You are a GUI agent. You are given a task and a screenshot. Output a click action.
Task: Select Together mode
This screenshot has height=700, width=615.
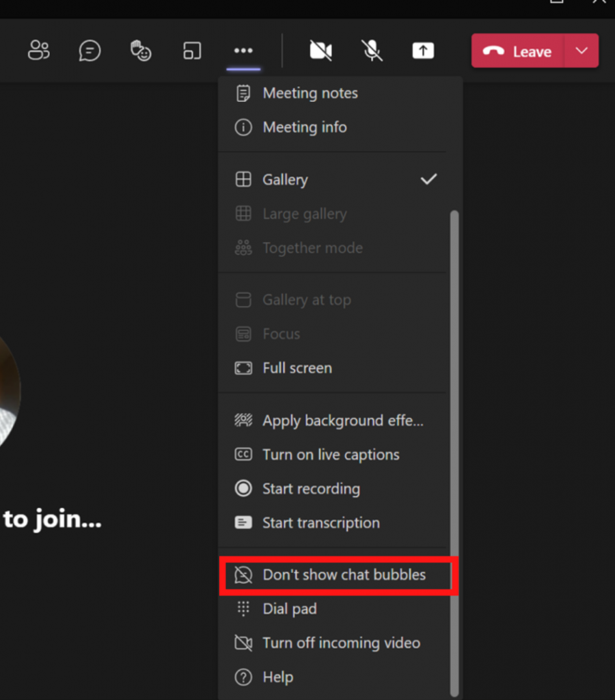tap(333, 247)
